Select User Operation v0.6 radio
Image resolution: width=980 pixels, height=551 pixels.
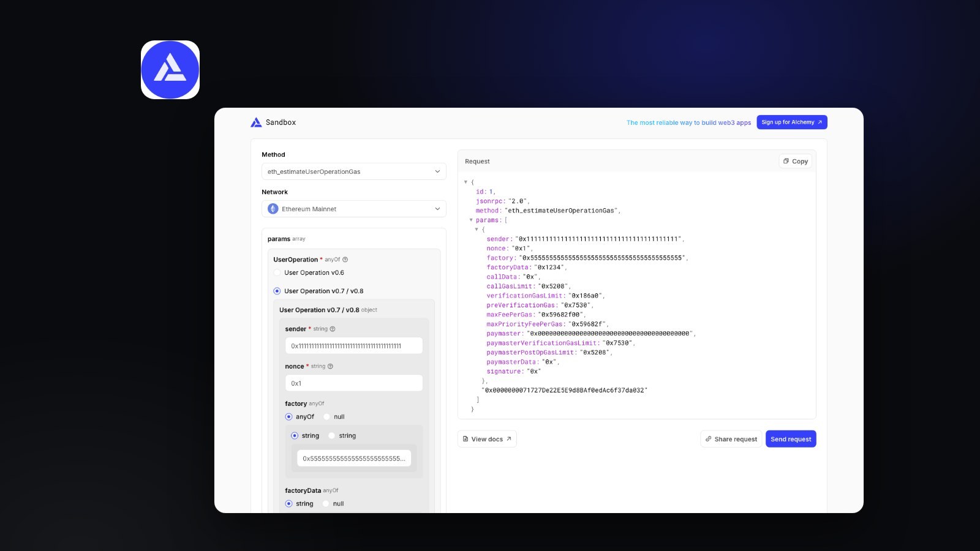coord(277,272)
